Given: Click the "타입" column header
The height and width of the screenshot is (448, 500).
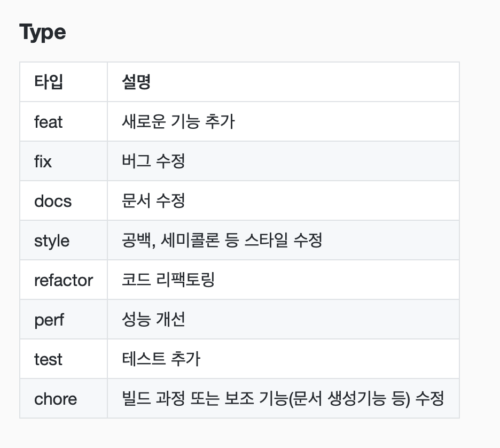Looking at the screenshot, I should [49, 82].
